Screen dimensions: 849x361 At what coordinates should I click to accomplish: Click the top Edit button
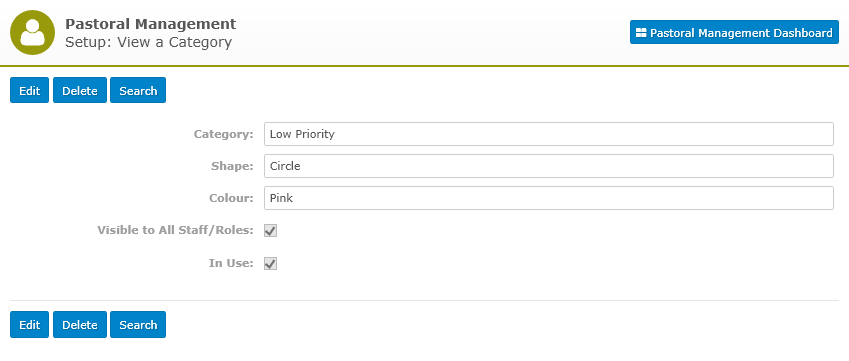tap(30, 90)
